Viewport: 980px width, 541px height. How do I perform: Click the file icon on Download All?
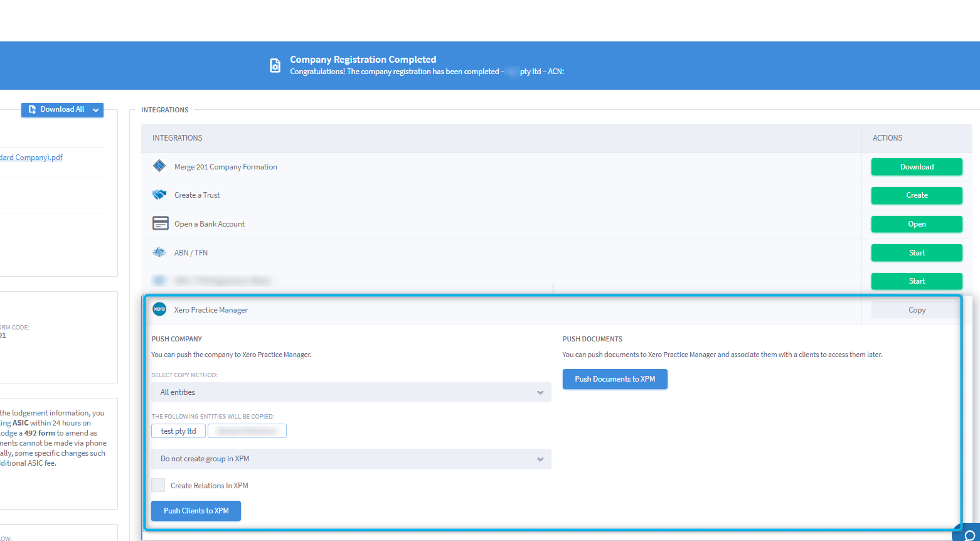pos(32,109)
